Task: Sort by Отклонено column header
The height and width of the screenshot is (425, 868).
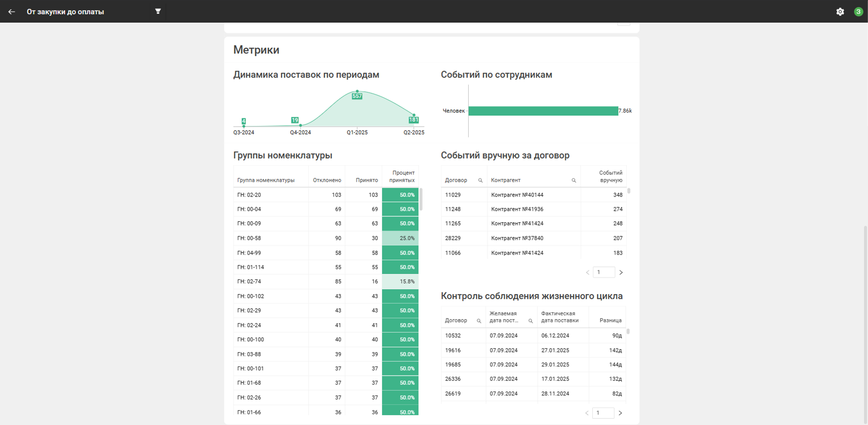Action: pos(326,180)
